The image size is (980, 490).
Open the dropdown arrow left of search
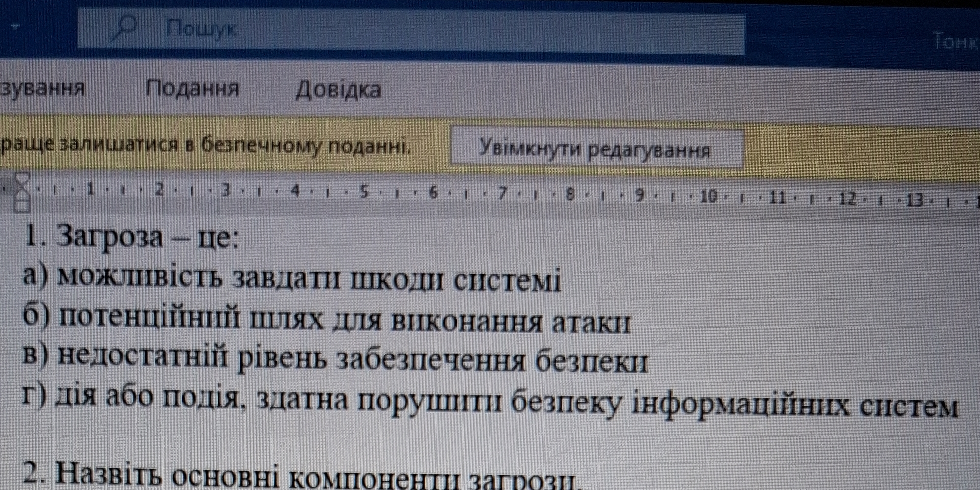point(14,27)
